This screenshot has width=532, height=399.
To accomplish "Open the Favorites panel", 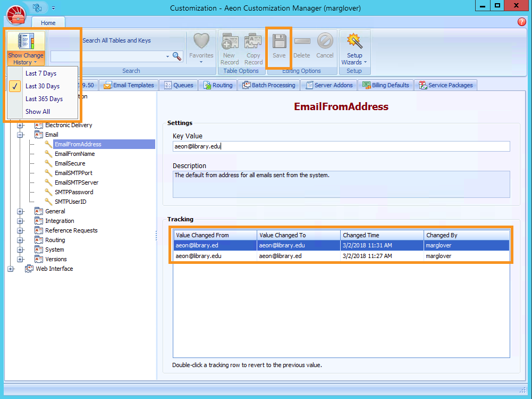I will (201, 47).
